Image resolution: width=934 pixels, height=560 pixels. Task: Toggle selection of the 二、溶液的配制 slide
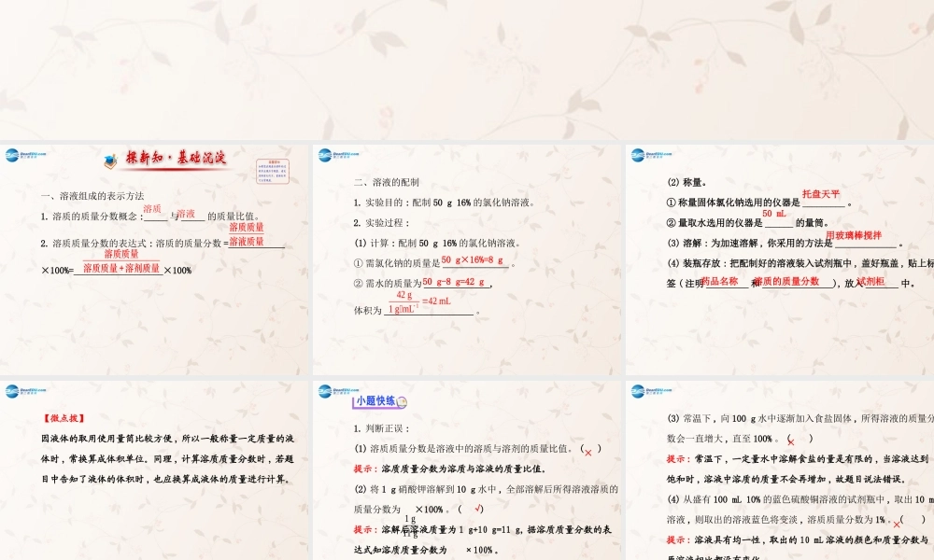(467, 252)
